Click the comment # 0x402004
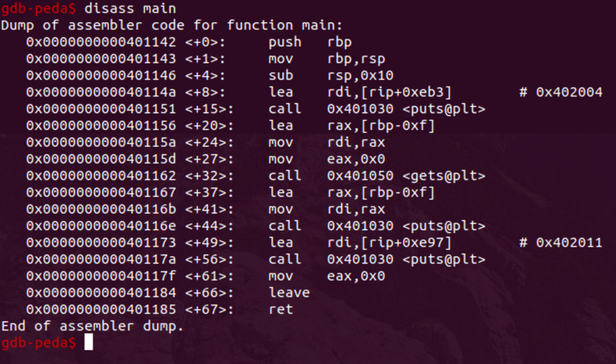This screenshot has width=616, height=364. tap(561, 93)
